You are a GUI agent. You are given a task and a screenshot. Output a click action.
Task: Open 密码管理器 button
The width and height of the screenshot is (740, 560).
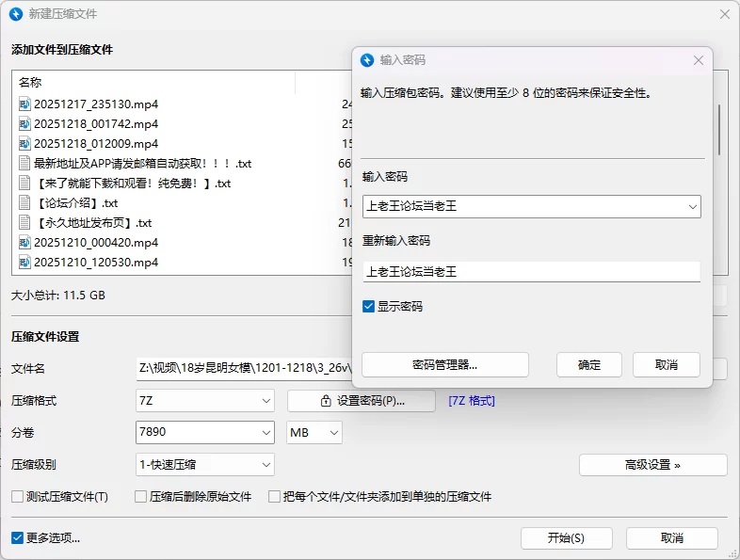(444, 365)
